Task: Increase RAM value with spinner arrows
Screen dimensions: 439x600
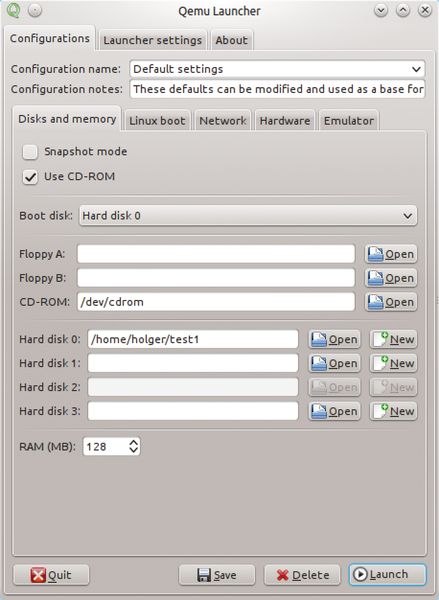Action: (x=134, y=442)
